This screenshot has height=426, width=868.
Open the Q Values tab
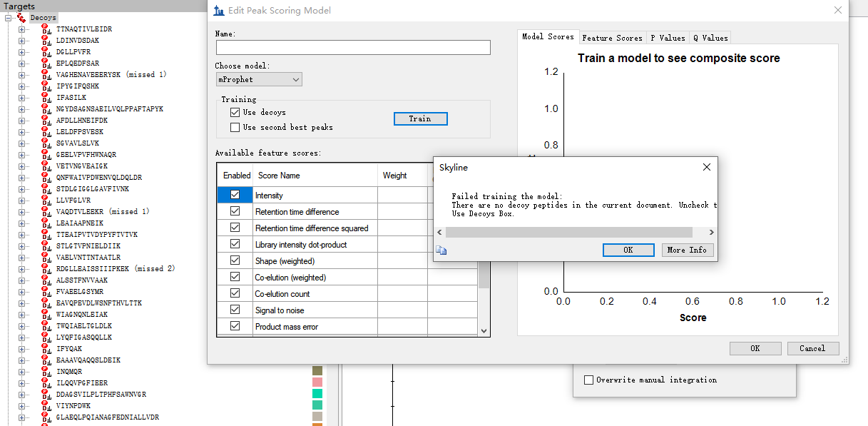710,38
